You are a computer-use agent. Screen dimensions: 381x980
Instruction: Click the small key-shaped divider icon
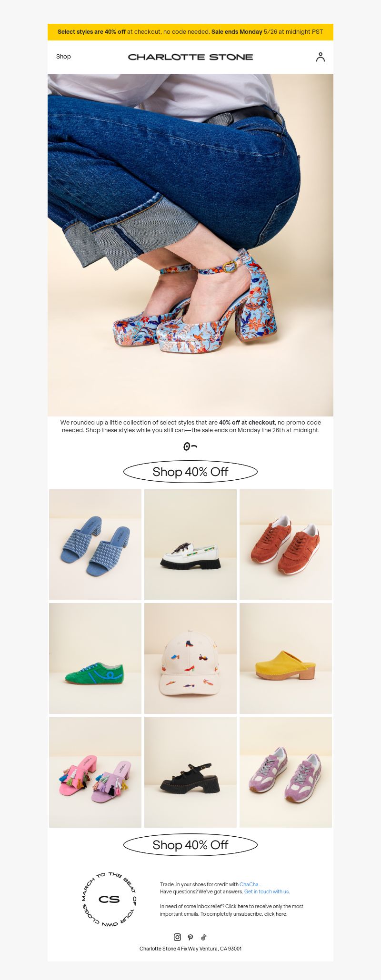[x=190, y=446]
